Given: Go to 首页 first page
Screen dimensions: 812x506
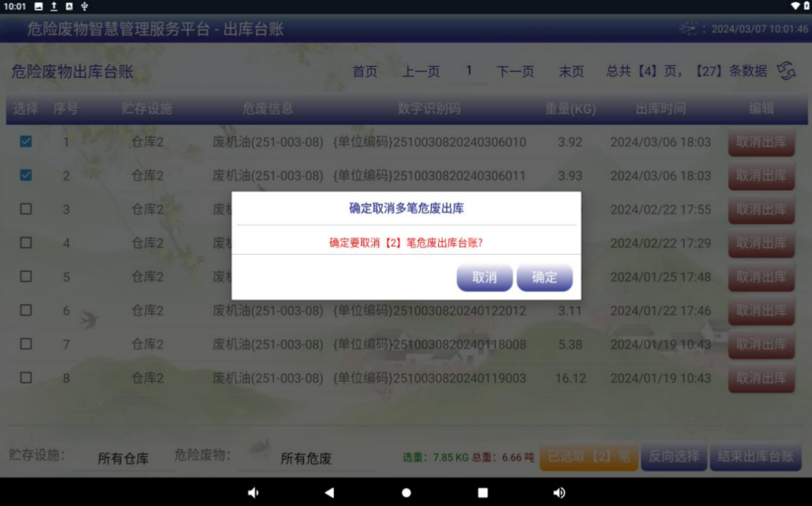Looking at the screenshot, I should click(365, 72).
